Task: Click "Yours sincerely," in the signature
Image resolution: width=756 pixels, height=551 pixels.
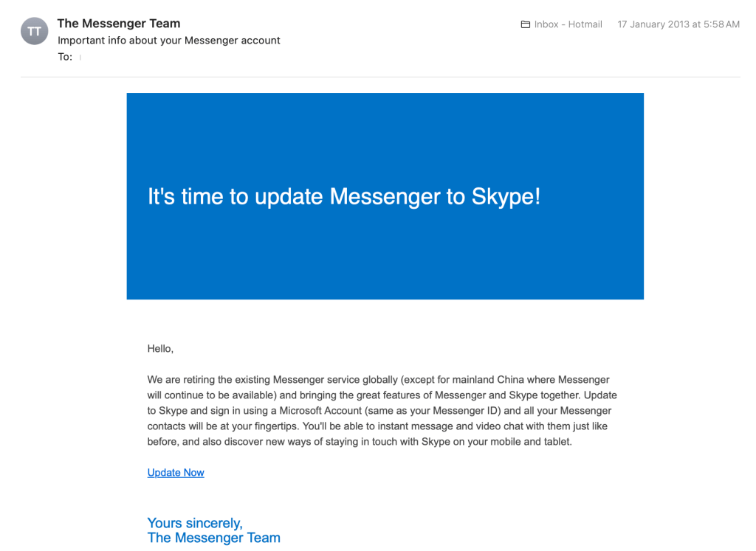Action: [195, 523]
